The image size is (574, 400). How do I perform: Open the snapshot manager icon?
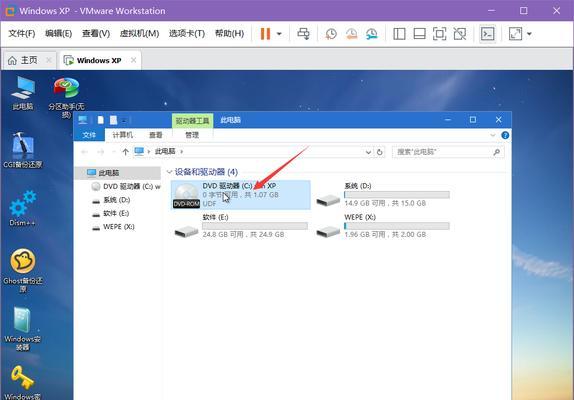[372, 34]
